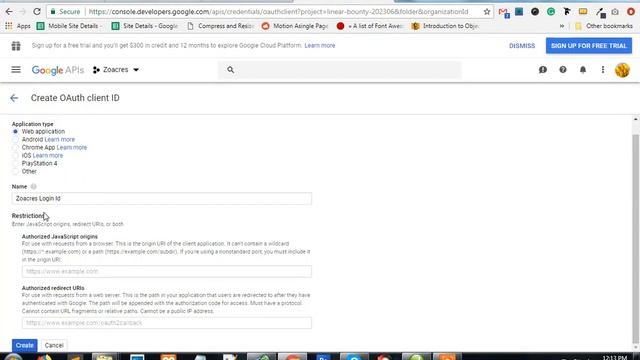The image size is (640, 360).
Task: Select Web application radio button
Action: click(16, 131)
